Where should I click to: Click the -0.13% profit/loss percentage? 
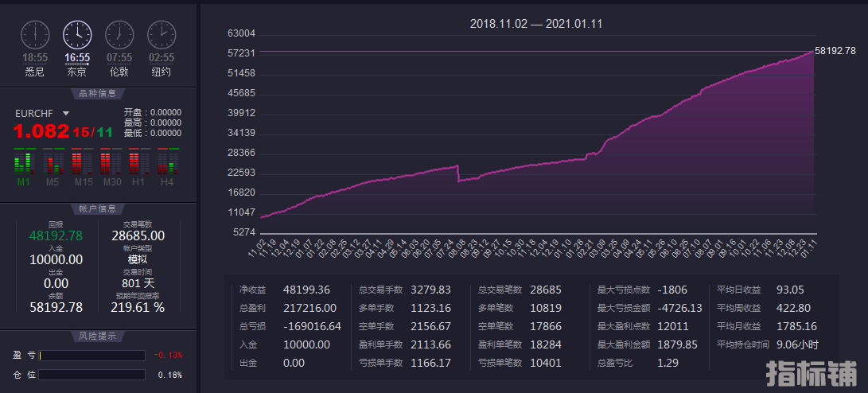click(x=168, y=356)
